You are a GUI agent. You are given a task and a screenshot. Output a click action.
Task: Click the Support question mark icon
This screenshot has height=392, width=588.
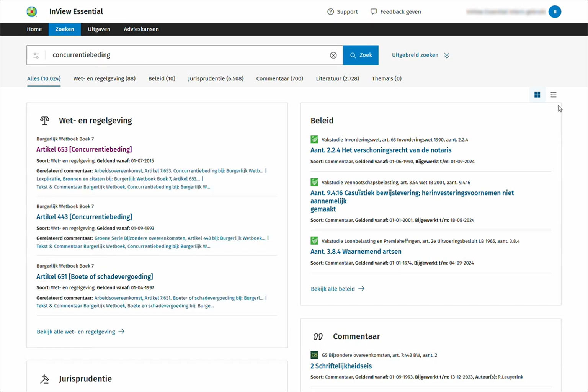331,12
